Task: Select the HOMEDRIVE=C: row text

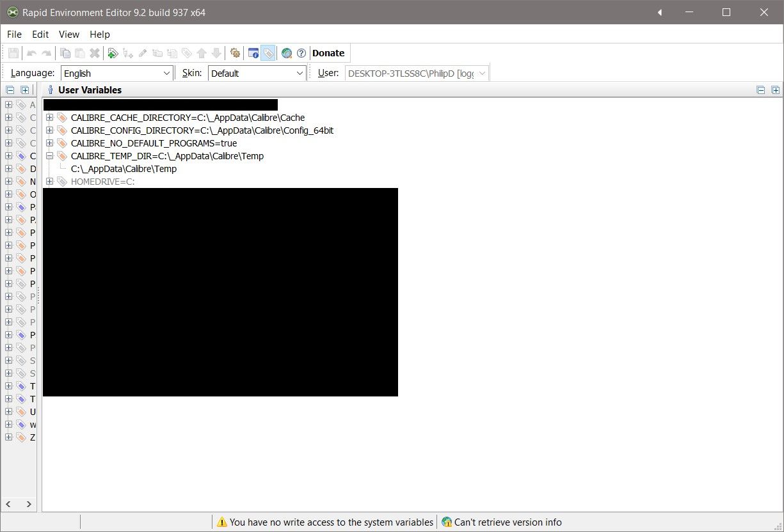Action: pos(102,182)
